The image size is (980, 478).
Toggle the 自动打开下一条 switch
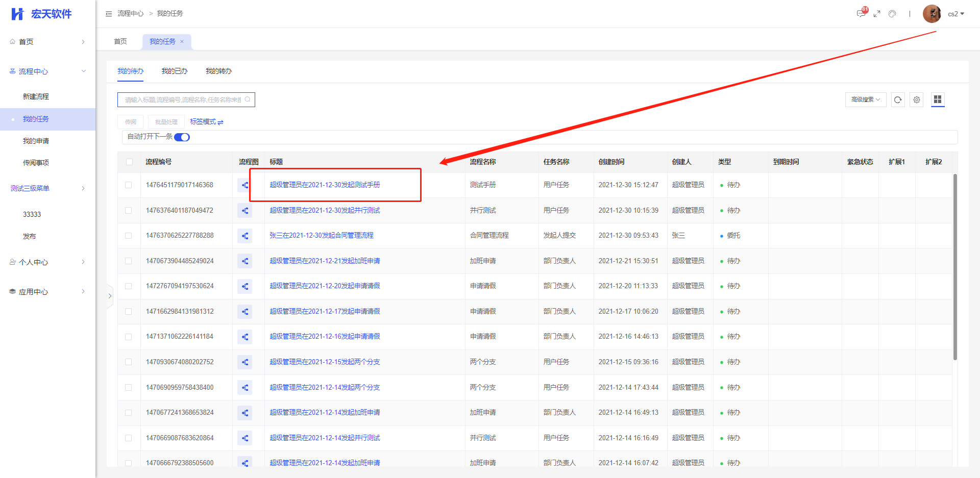(182, 137)
